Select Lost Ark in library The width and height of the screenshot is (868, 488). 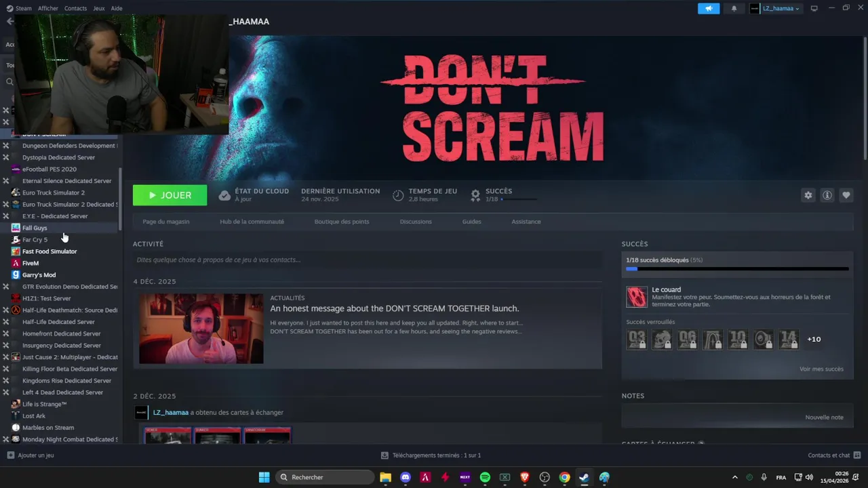click(34, 416)
